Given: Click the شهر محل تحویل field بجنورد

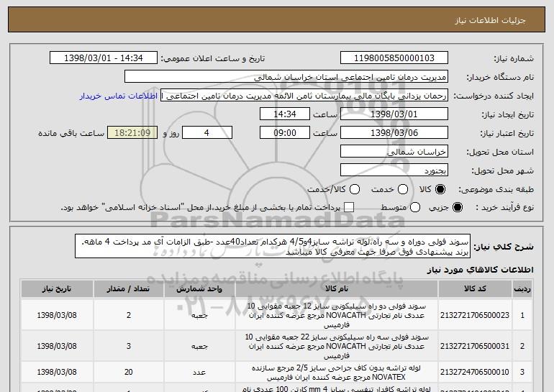Looking at the screenshot, I should click(x=394, y=170).
